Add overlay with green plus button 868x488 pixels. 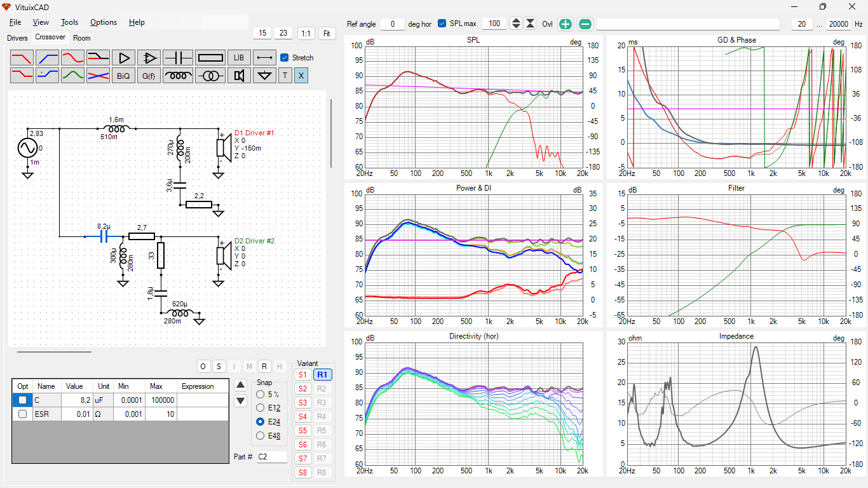[565, 24]
